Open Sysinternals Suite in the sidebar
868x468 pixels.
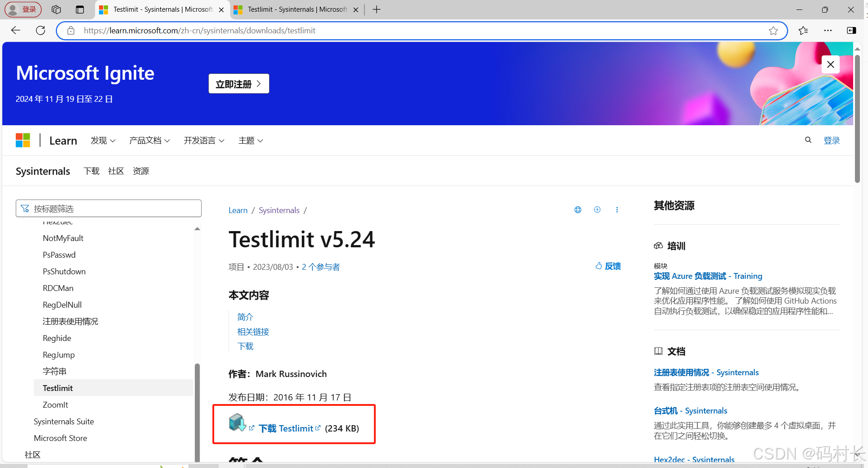[64, 422]
